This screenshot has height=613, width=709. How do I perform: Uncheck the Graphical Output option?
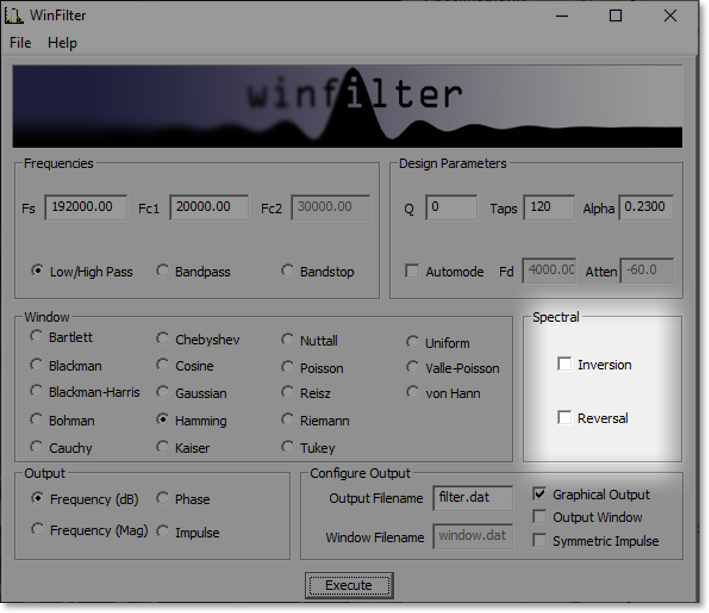point(540,494)
